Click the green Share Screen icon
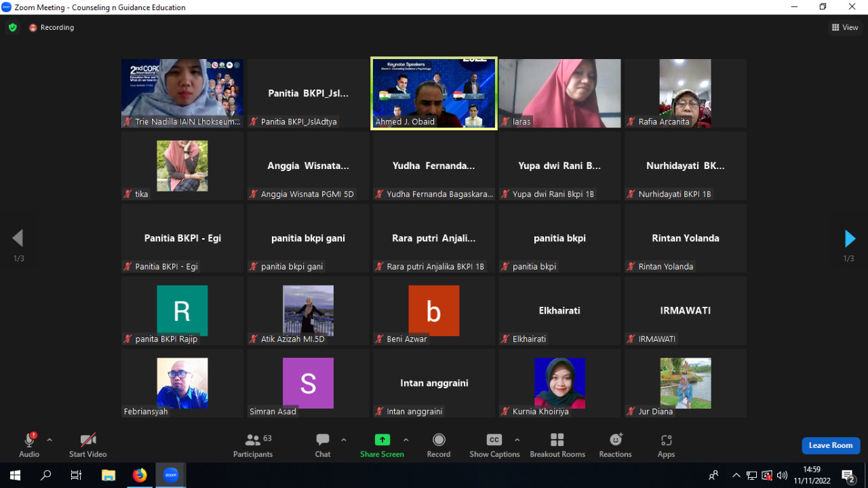Viewport: 868px width, 488px height. click(382, 440)
